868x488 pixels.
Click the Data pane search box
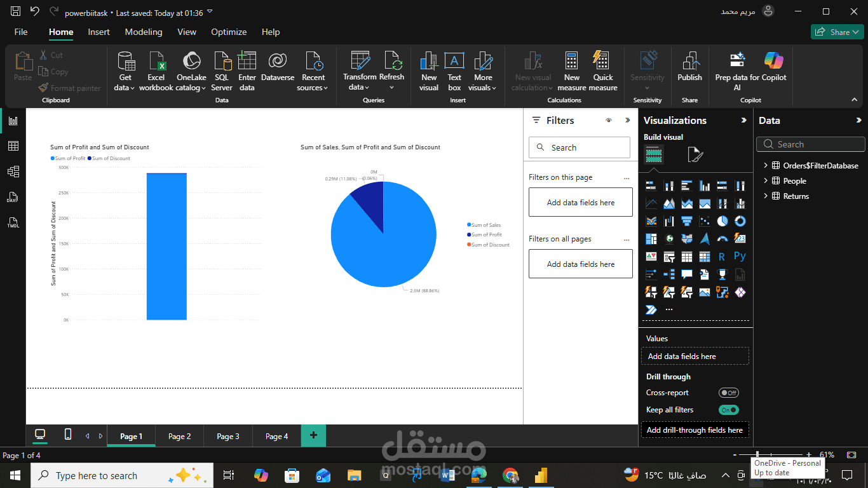810,144
